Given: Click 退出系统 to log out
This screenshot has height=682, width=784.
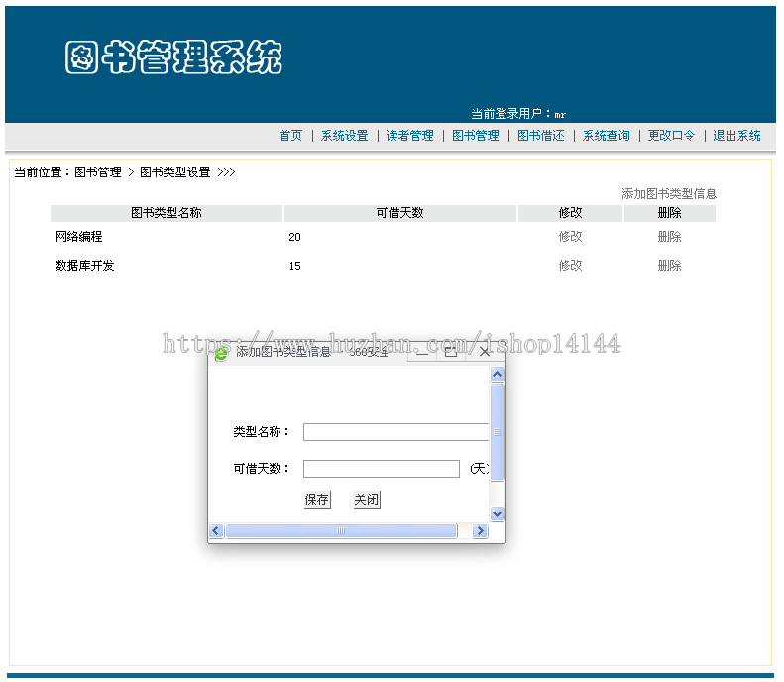Looking at the screenshot, I should coord(736,136).
